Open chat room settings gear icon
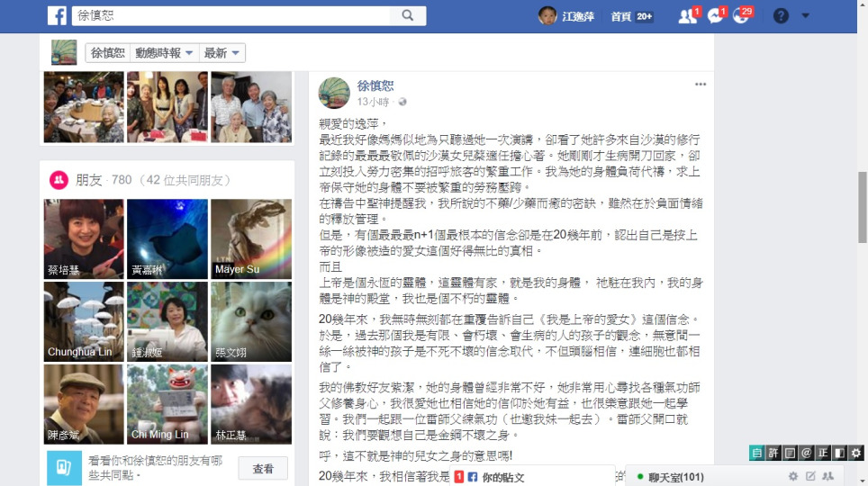This screenshot has width=868, height=486. click(793, 476)
